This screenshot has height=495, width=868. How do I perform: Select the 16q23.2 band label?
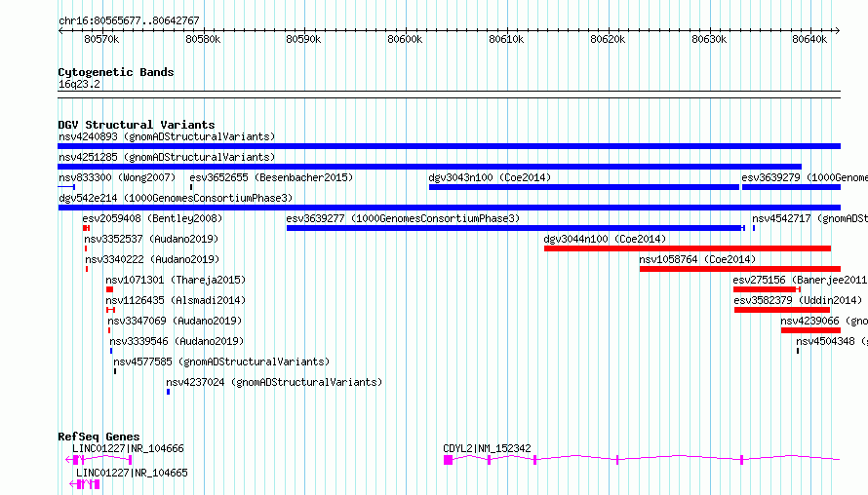click(x=79, y=84)
